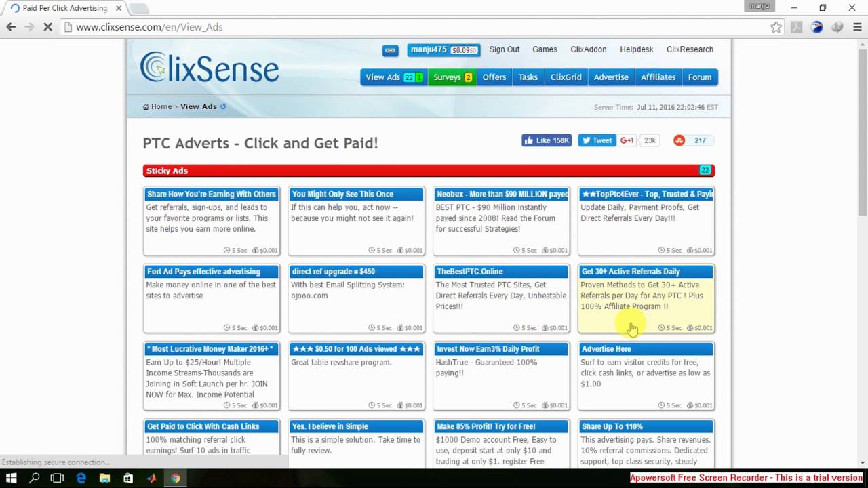This screenshot has height=488, width=868.
Task: Open the Offers menu tab
Action: (x=494, y=77)
